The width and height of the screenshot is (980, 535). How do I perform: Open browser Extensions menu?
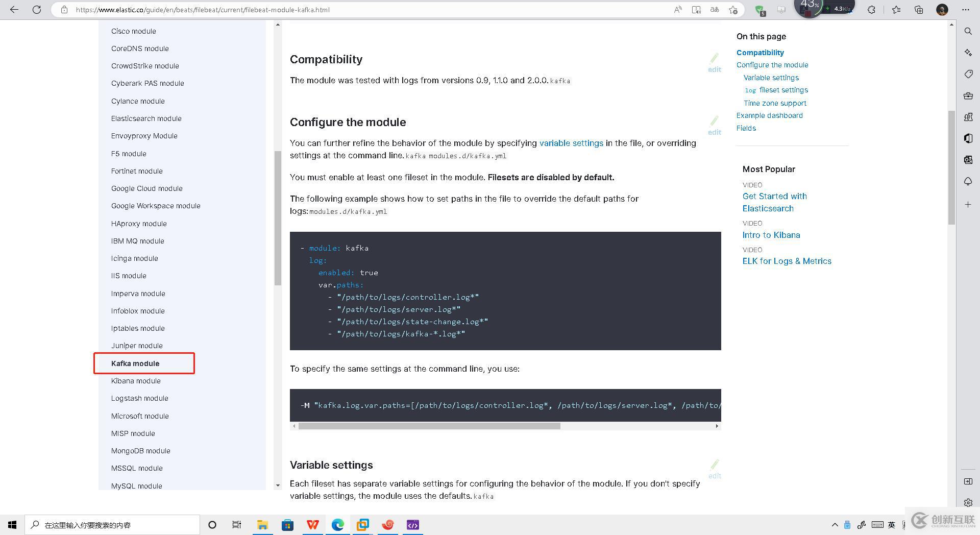pyautogui.click(x=871, y=10)
